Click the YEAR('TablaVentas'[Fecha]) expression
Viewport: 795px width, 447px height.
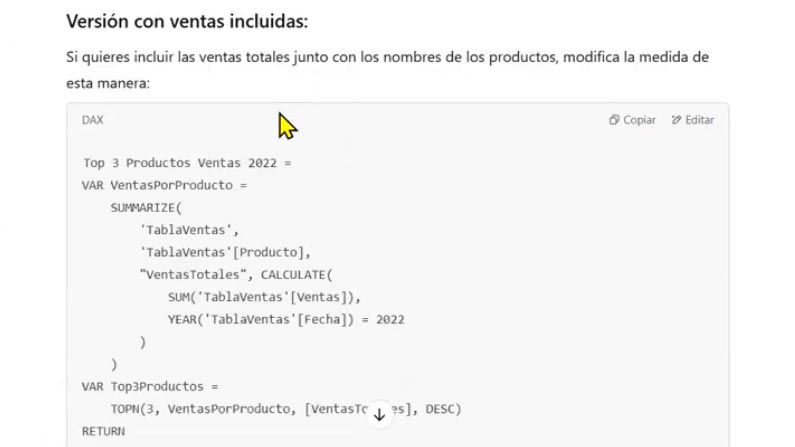click(x=260, y=319)
